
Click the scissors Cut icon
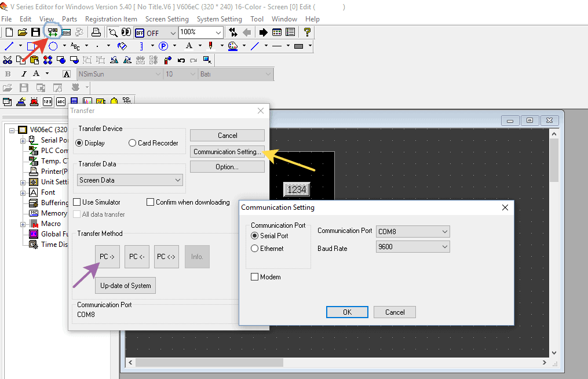pos(8,60)
